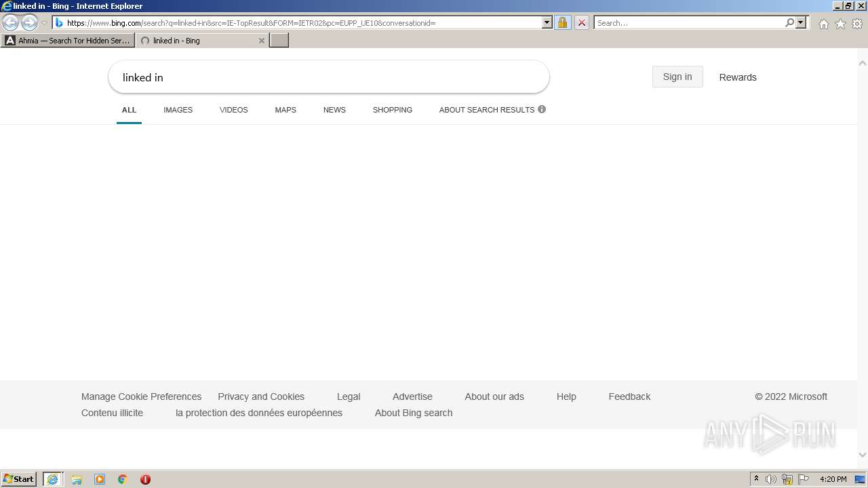Open About our ads link
Image resolution: width=868 pixels, height=488 pixels.
tap(494, 396)
